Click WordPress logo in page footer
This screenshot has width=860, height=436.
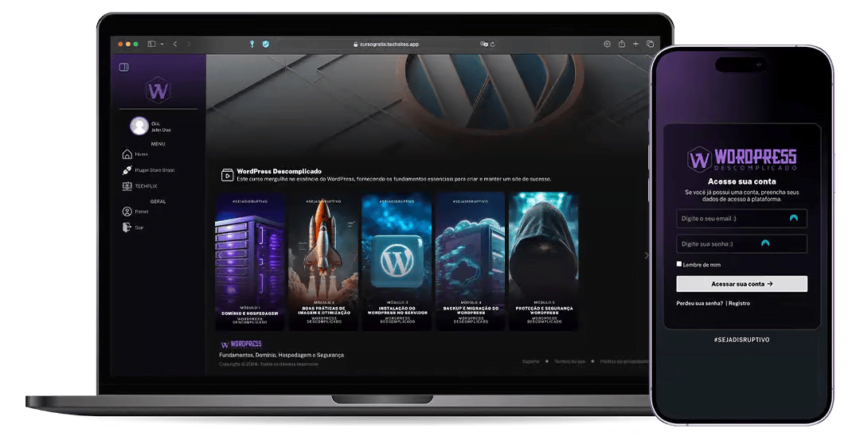[241, 344]
